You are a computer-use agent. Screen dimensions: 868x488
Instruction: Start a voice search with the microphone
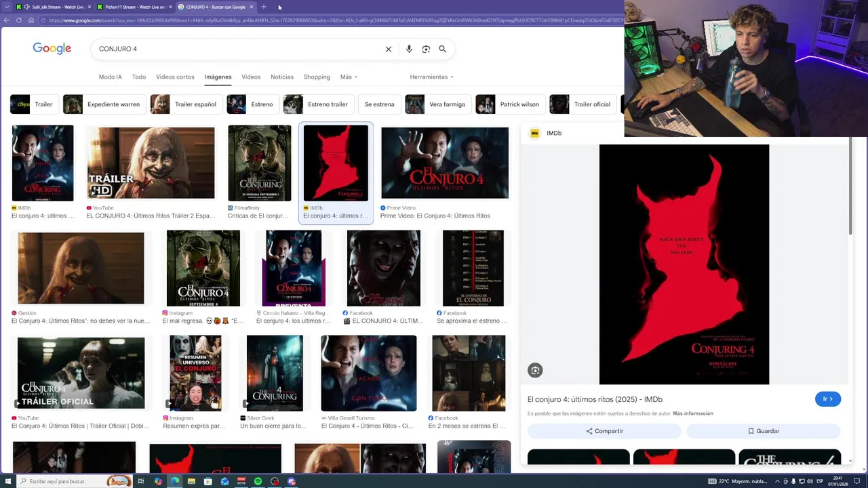[x=409, y=49]
